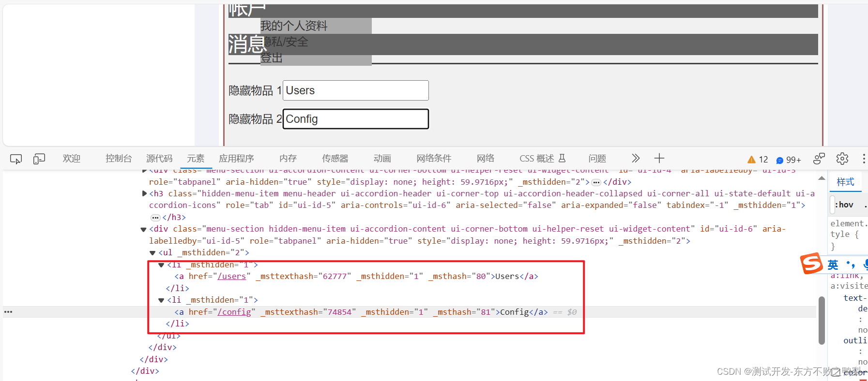
Task: Open the 网络条件 tab
Action: pos(434,159)
